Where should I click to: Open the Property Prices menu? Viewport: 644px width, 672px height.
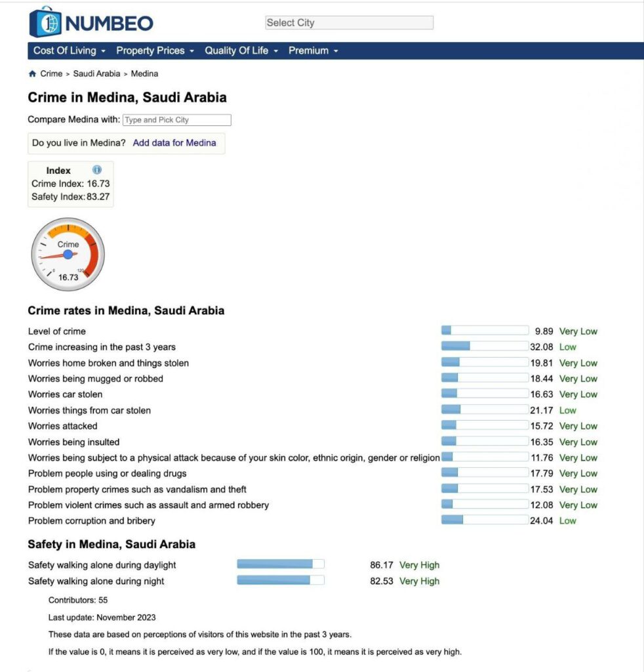point(155,51)
